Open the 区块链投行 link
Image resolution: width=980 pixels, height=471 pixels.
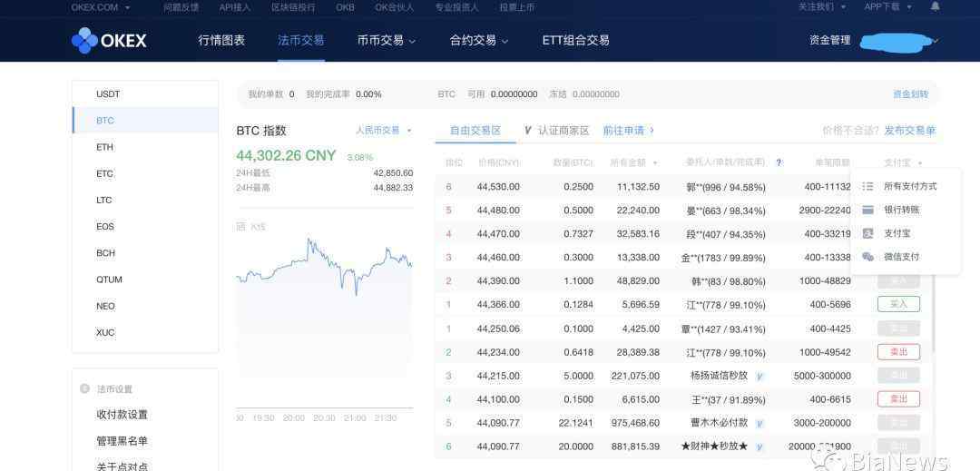click(293, 7)
